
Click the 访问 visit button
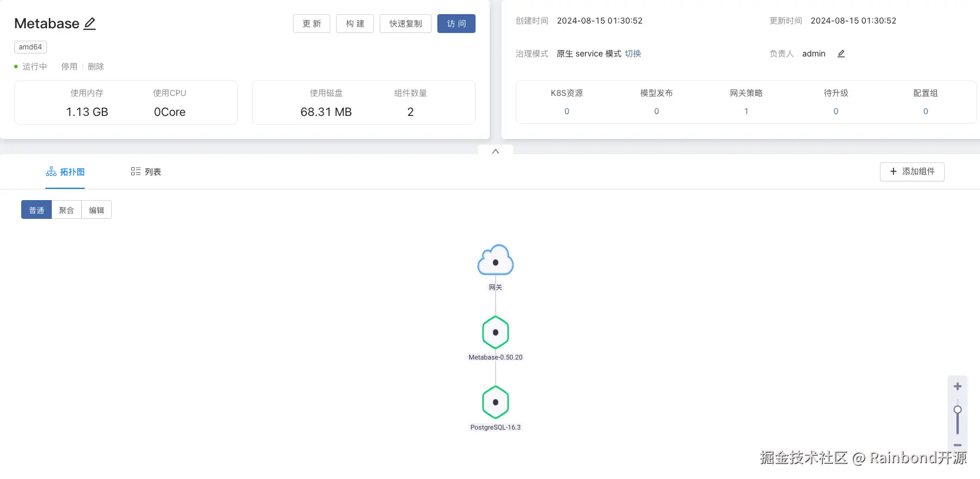point(456,24)
